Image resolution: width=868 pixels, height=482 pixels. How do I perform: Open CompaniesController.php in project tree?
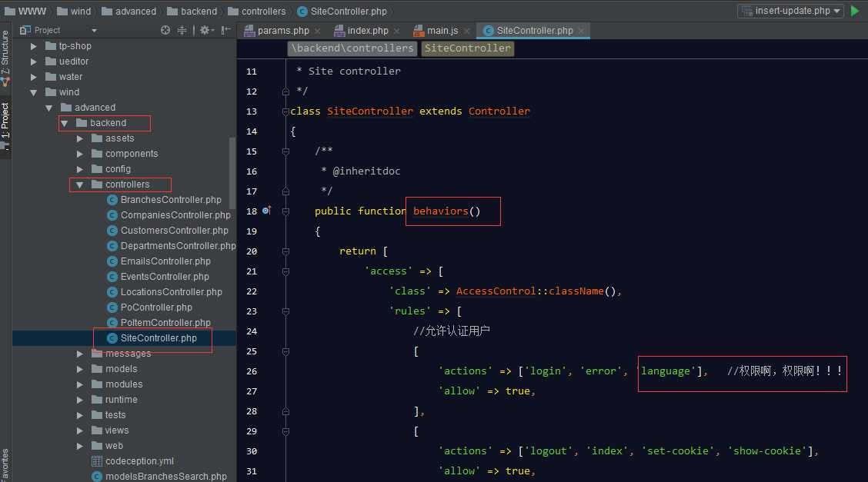pos(169,215)
